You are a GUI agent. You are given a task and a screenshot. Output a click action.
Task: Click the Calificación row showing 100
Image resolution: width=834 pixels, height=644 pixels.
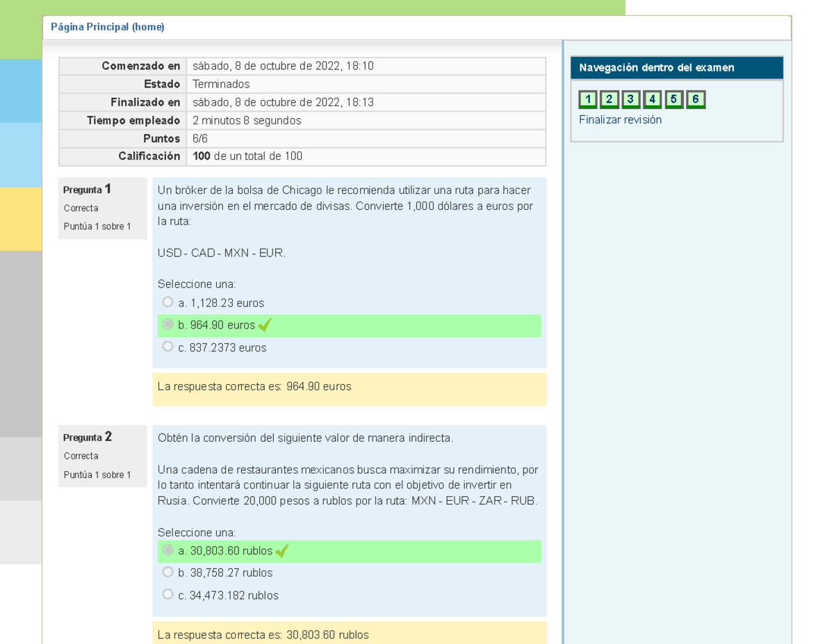[208, 156]
